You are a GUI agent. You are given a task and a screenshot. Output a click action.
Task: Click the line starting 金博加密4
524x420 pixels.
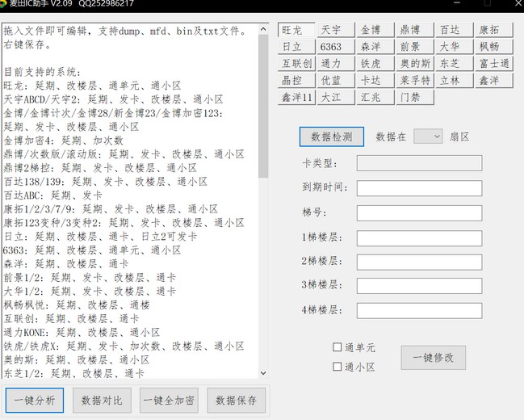coord(64,141)
